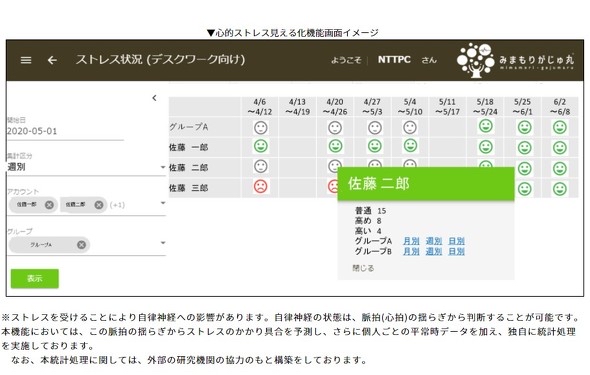Open 佐藤 一郎 green face for 6/2~6/8

point(560,148)
